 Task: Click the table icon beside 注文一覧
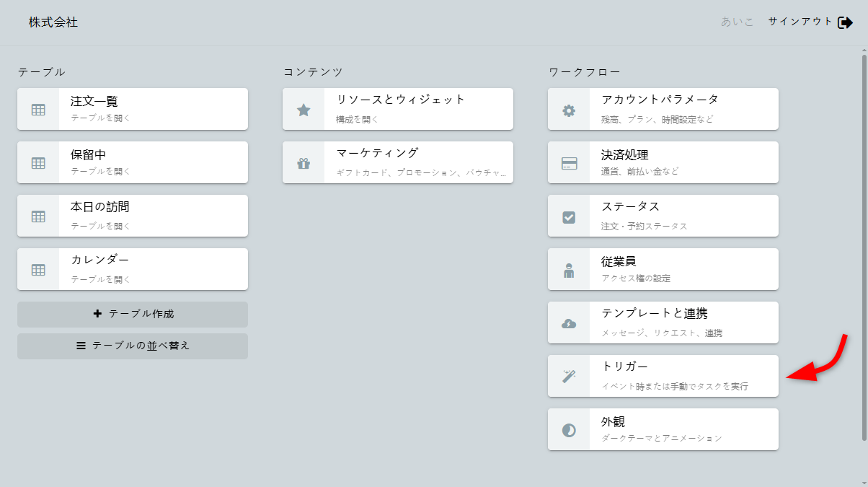[x=38, y=110]
